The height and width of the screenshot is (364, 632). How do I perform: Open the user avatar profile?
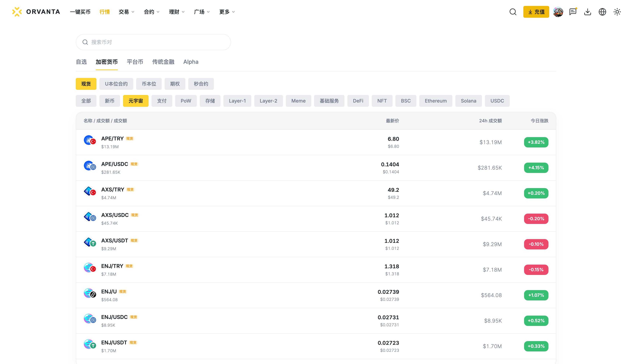(x=558, y=12)
